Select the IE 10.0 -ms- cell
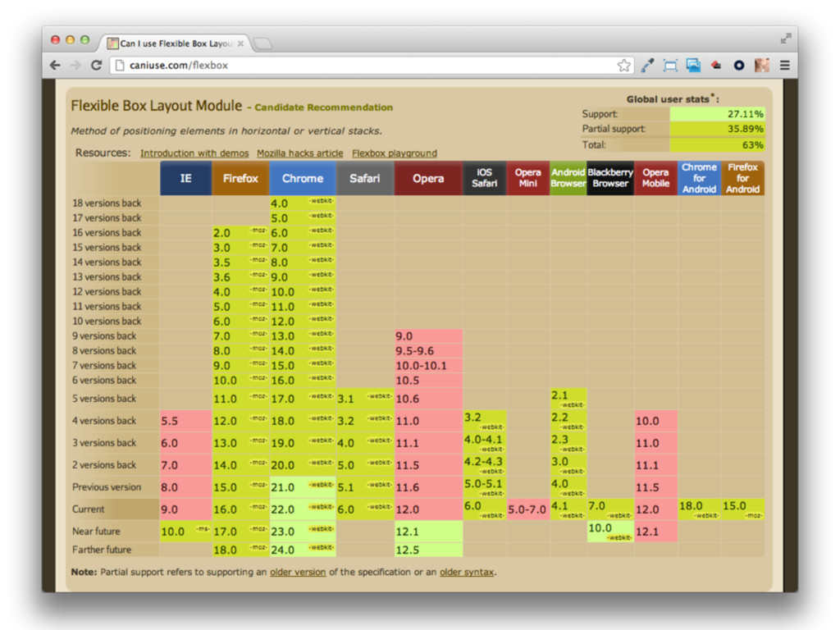840x630 pixels. click(185, 532)
